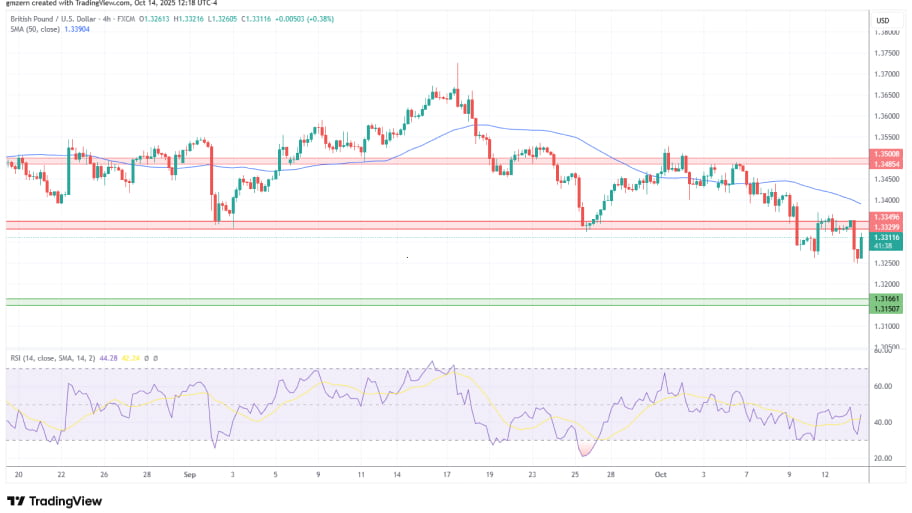The image size is (912, 513).
Task: Click the 60.00 level on RSI axis
Action: tap(883, 386)
